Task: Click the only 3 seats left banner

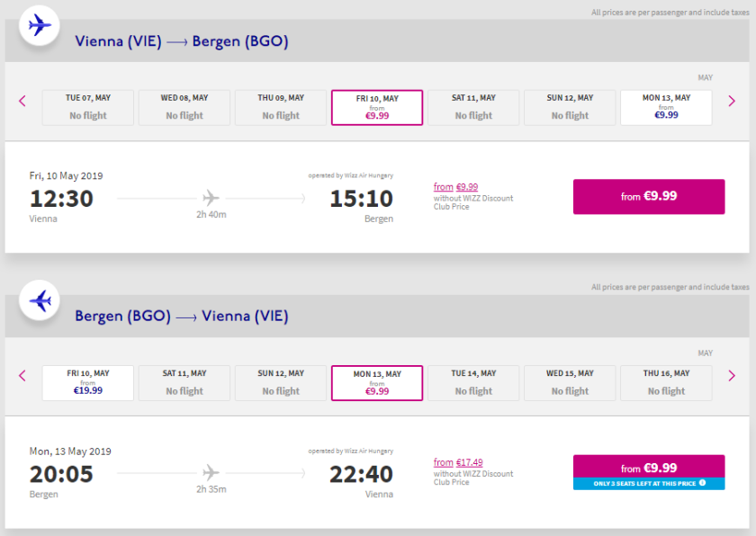Action: point(648,483)
